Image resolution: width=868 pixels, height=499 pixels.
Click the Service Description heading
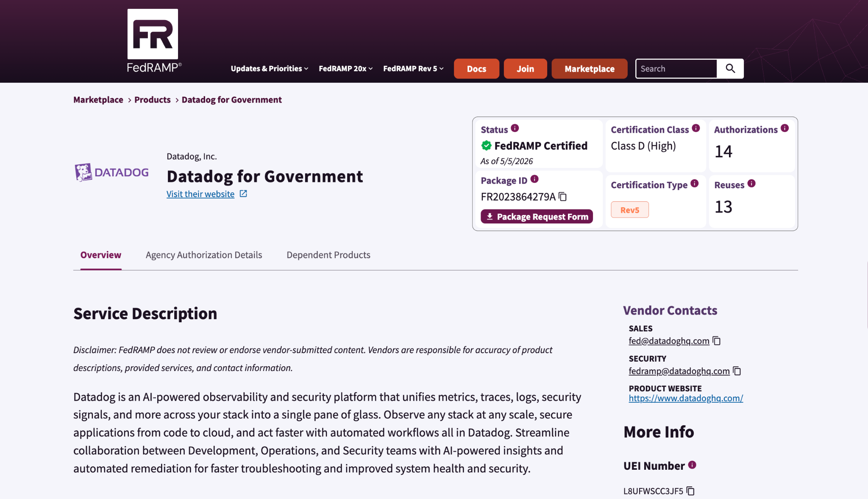(x=145, y=314)
